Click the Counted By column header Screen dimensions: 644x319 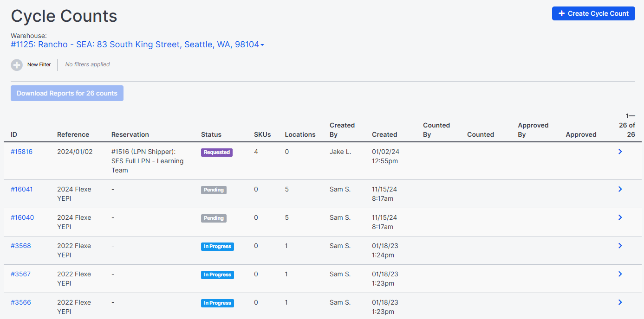[x=436, y=130]
